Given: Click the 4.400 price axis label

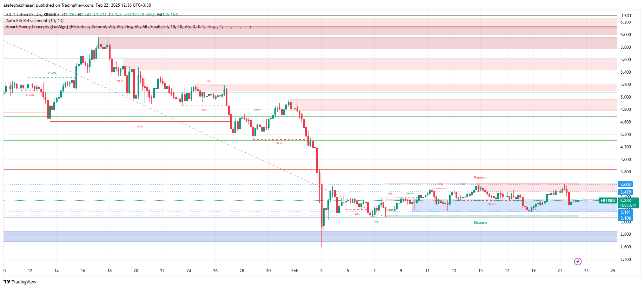Looking at the screenshot, I should tap(625, 135).
